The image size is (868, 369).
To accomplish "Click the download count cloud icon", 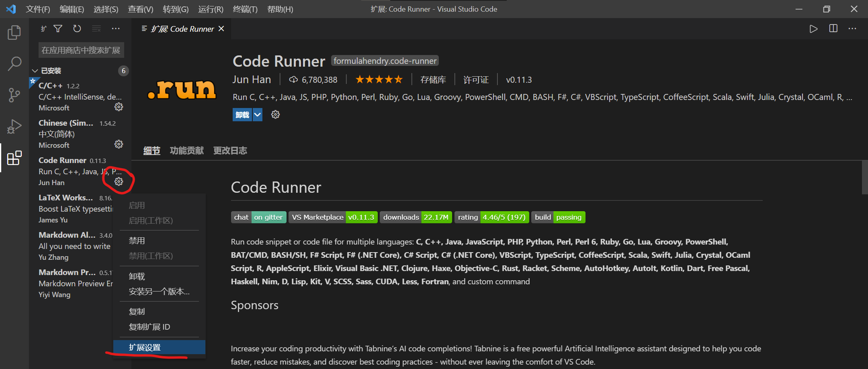I will [x=293, y=80].
